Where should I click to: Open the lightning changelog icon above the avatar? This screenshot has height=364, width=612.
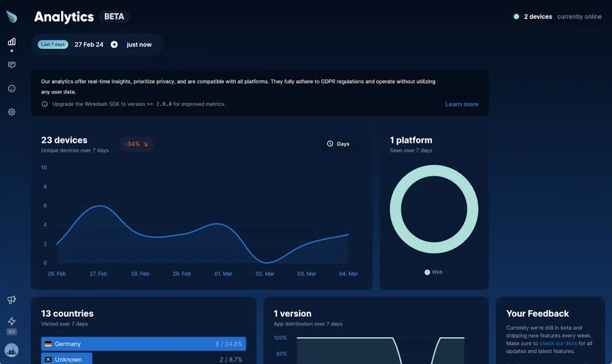[x=11, y=321]
